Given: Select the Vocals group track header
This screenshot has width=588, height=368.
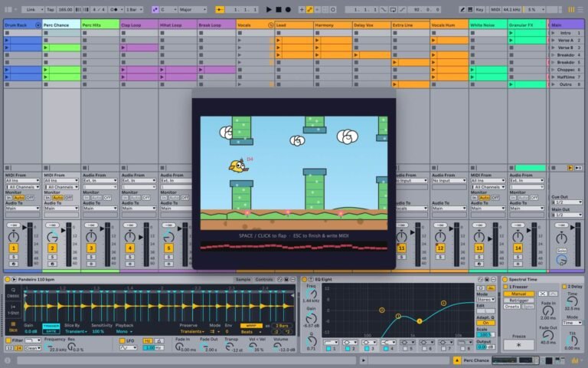Looking at the screenshot, I should pyautogui.click(x=255, y=25).
